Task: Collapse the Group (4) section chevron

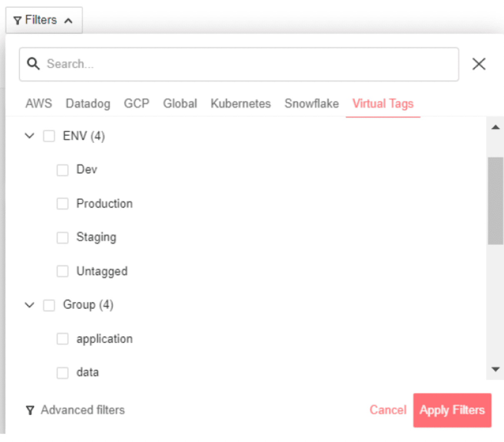Action: click(x=30, y=305)
